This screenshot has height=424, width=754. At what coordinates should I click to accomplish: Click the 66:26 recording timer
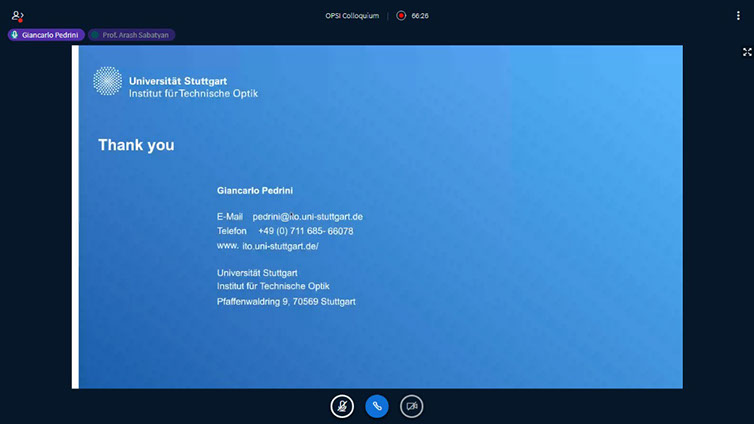tap(420, 16)
